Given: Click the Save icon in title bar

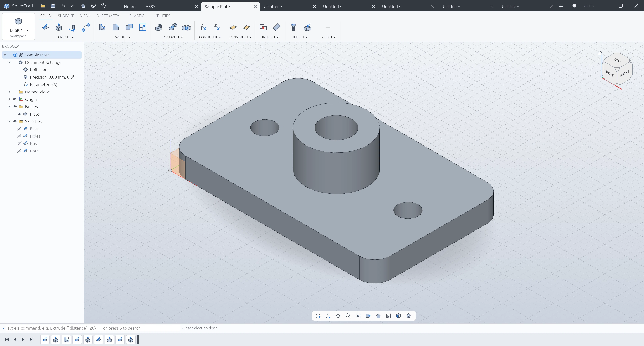Looking at the screenshot, I should [x=53, y=6].
